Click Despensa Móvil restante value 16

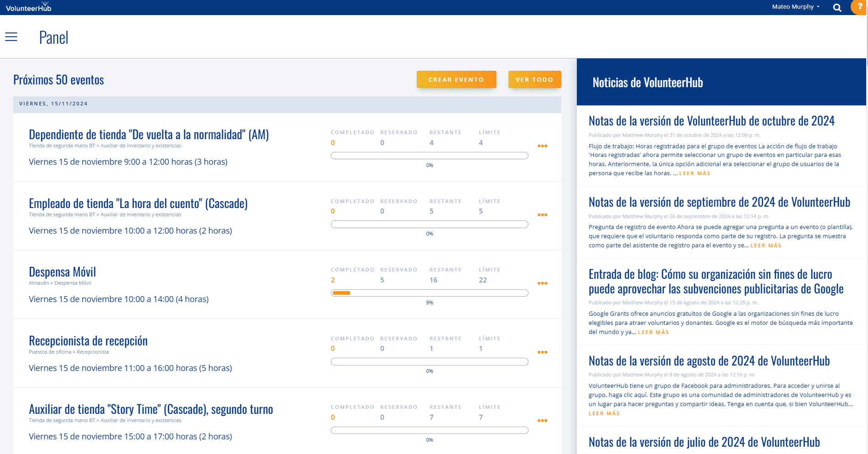point(434,280)
